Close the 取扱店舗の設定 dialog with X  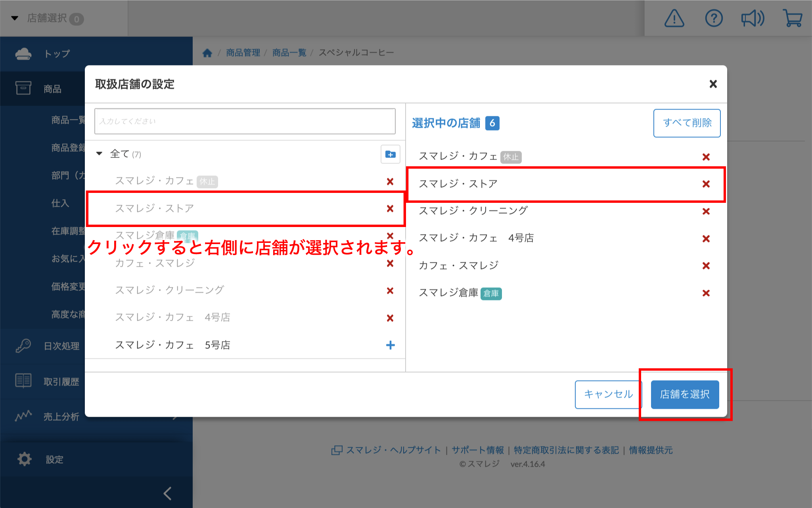713,84
